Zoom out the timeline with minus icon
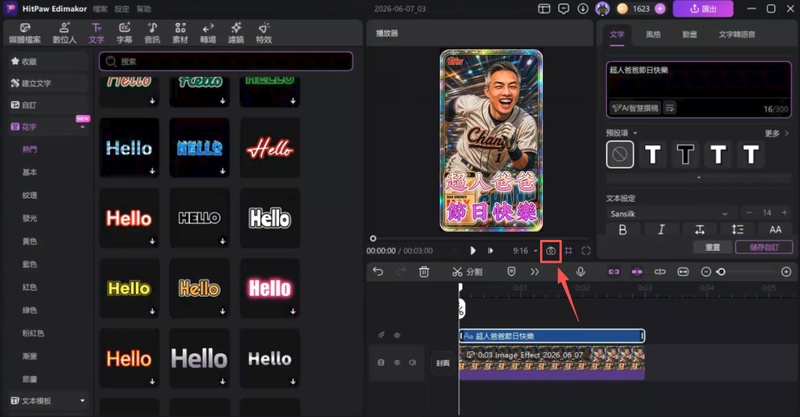The image size is (800, 417). (706, 272)
